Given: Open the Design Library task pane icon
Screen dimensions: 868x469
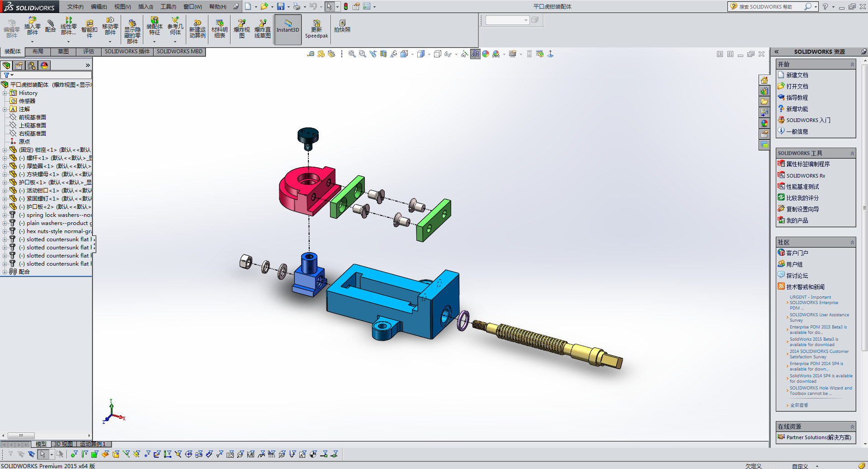Looking at the screenshot, I should (x=764, y=91).
